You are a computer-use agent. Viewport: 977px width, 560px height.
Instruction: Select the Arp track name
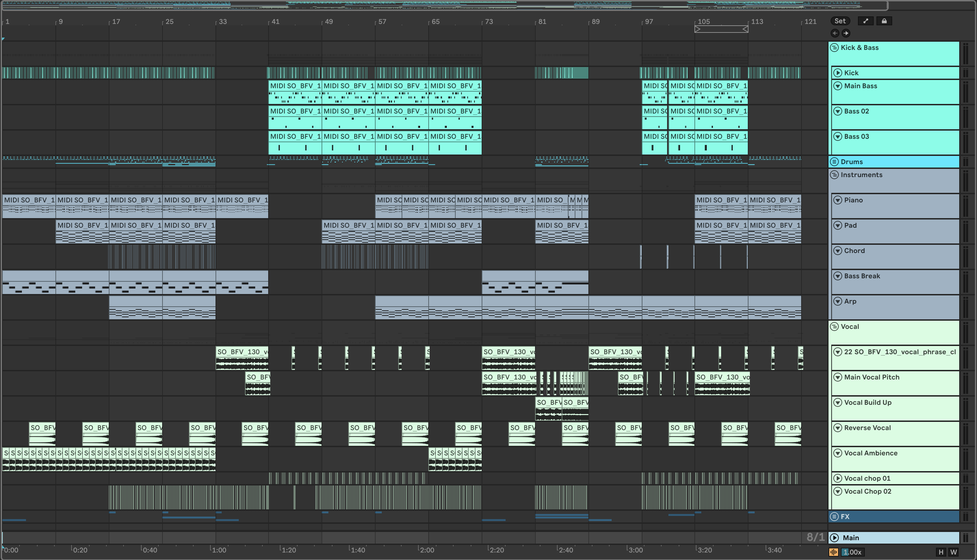click(850, 302)
